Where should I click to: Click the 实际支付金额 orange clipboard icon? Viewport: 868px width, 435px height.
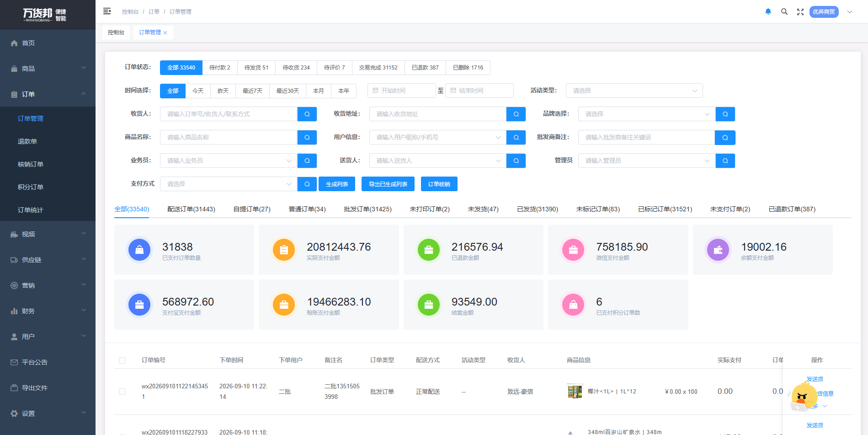click(284, 250)
